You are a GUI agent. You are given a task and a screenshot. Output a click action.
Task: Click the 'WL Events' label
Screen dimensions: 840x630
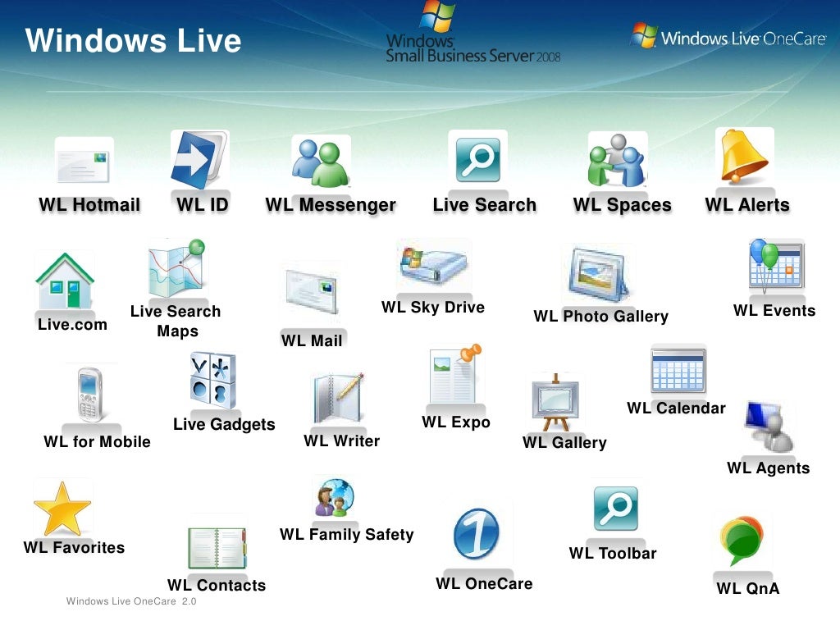774,311
